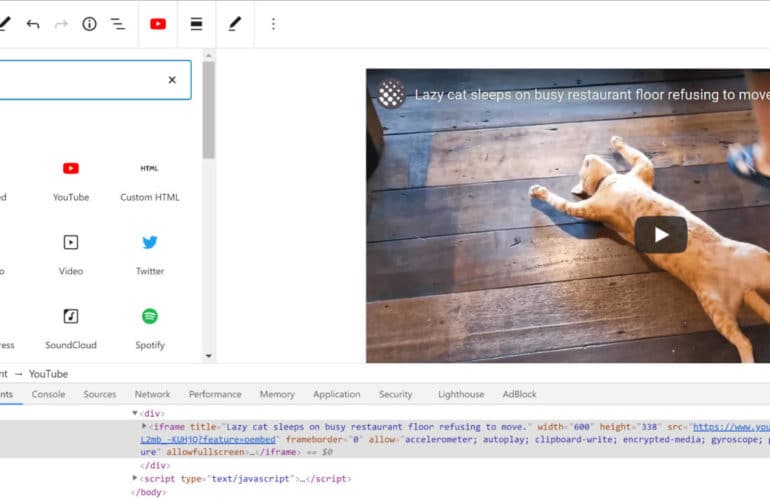
Task: Select the closing </div> line
Action: pos(155,465)
